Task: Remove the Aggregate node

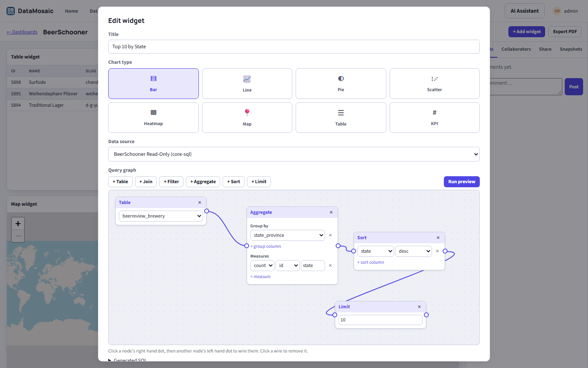Action: pyautogui.click(x=331, y=212)
